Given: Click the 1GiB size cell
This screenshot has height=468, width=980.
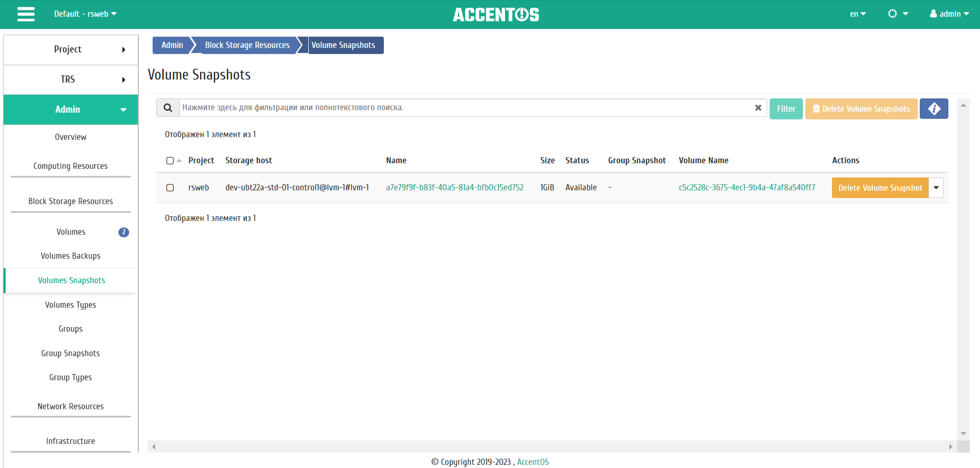Looking at the screenshot, I should 547,187.
